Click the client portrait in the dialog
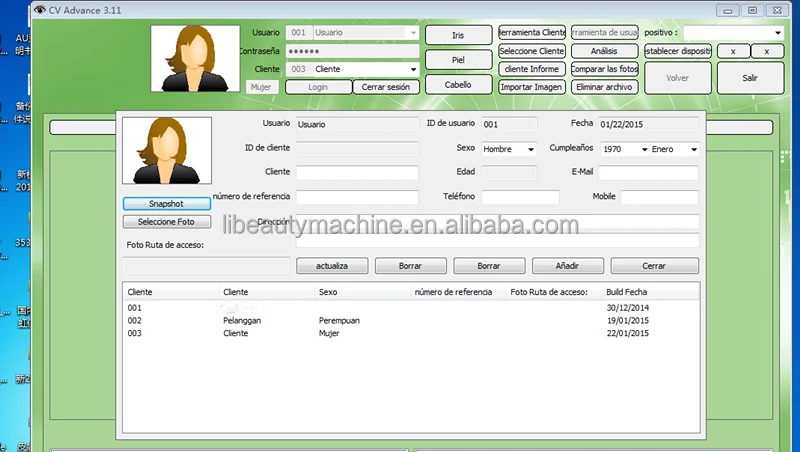 (167, 150)
